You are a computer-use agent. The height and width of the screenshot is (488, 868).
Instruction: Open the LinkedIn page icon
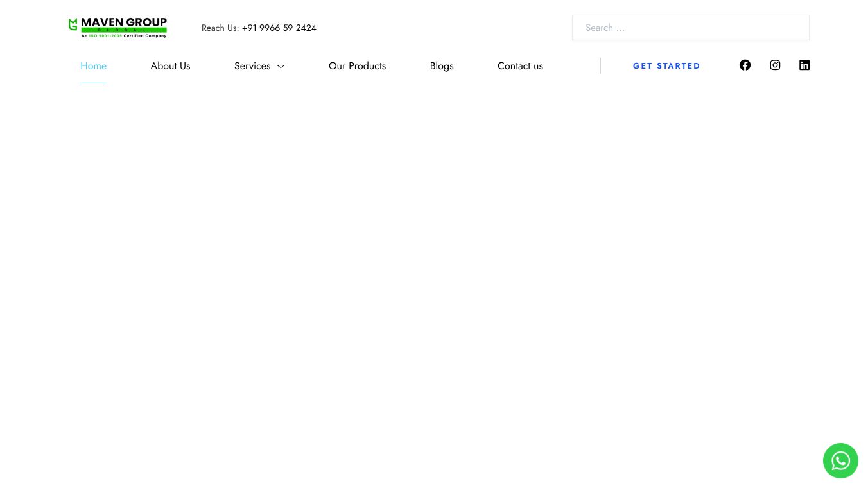click(804, 65)
